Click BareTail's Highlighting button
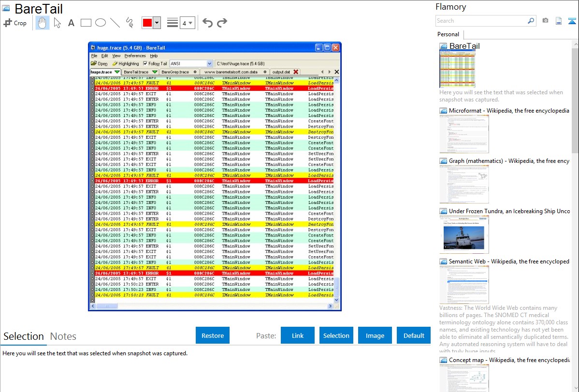579x392 pixels. 126,63
